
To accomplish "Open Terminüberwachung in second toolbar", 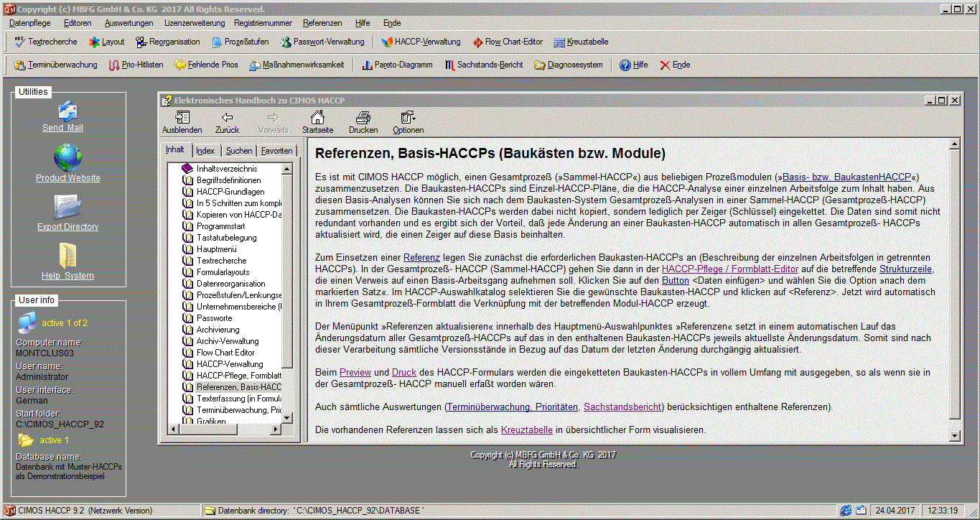I will coord(55,65).
